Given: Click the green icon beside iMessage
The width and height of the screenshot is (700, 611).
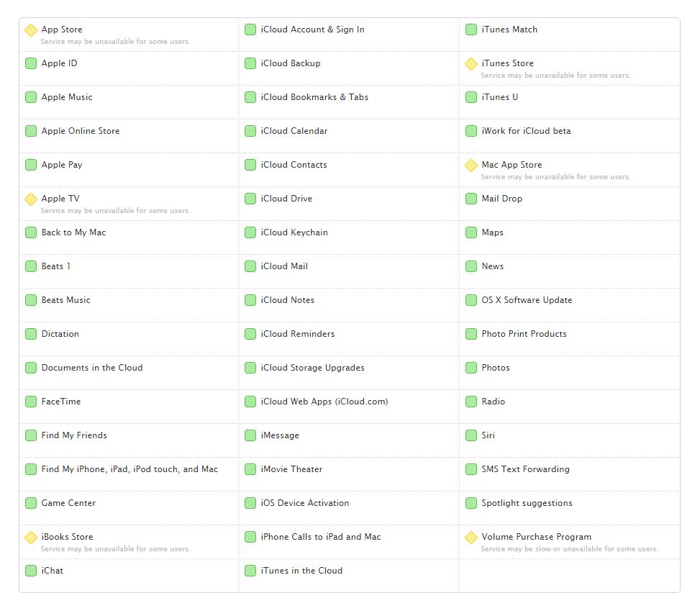Looking at the screenshot, I should point(250,435).
